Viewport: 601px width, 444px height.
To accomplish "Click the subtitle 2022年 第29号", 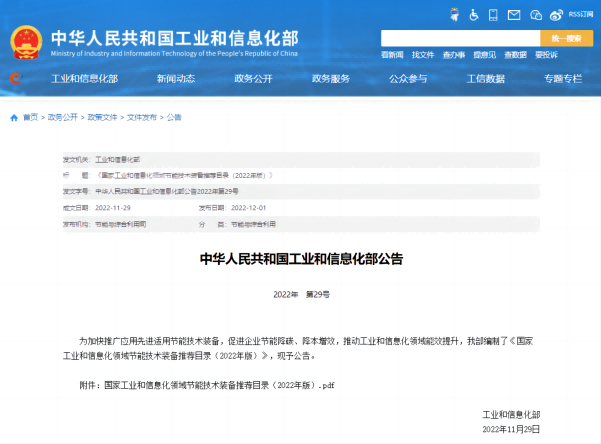I will [301, 294].
